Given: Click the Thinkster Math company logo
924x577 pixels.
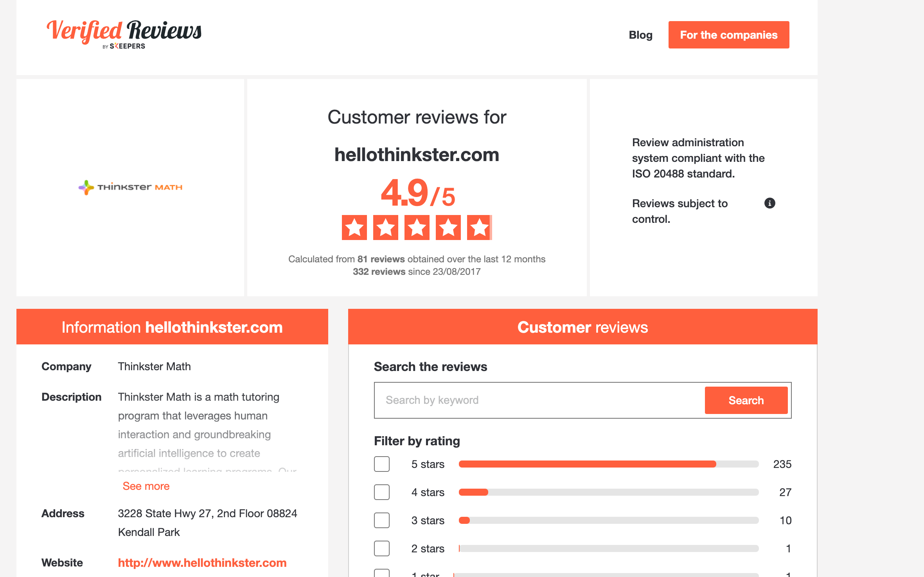Looking at the screenshot, I should [x=130, y=186].
